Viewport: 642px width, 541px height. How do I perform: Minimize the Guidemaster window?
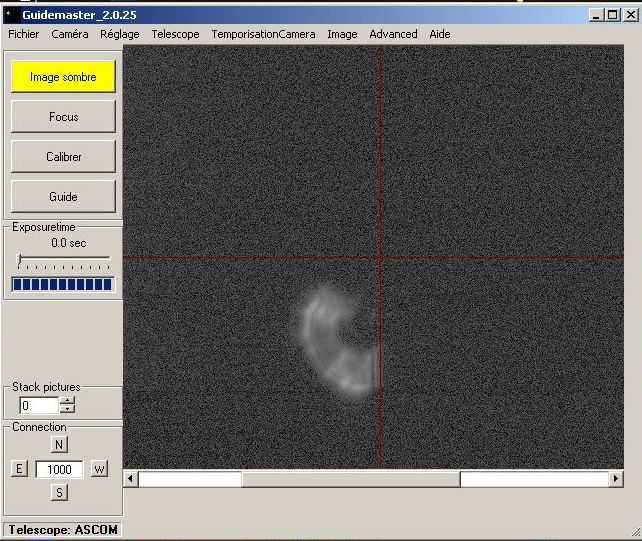596,15
